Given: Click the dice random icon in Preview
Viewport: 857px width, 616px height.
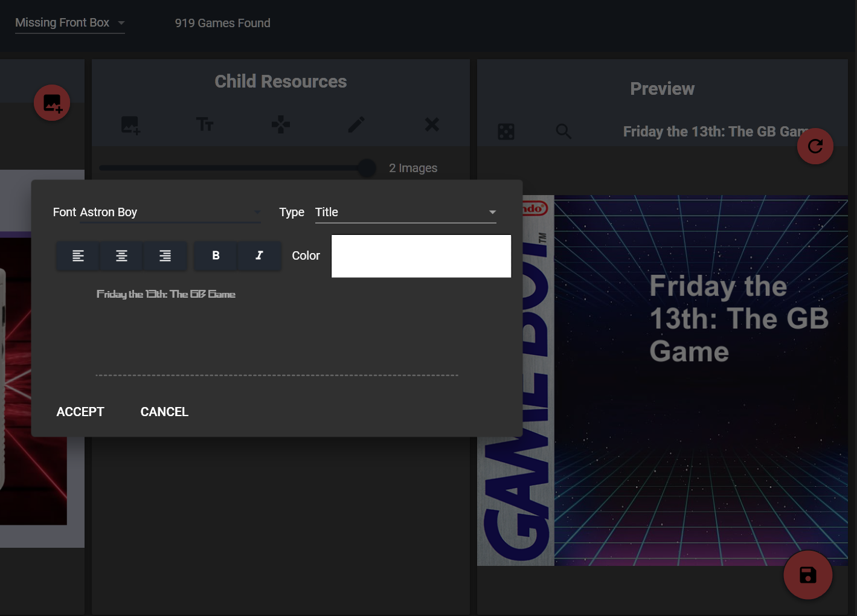Looking at the screenshot, I should (x=506, y=132).
